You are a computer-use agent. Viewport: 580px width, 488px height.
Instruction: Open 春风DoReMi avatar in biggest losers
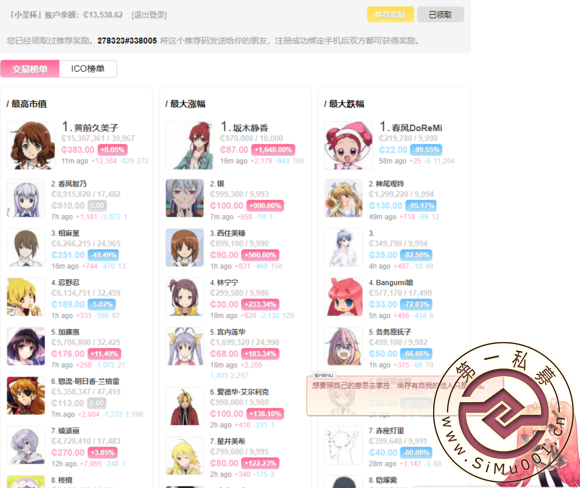tap(348, 145)
